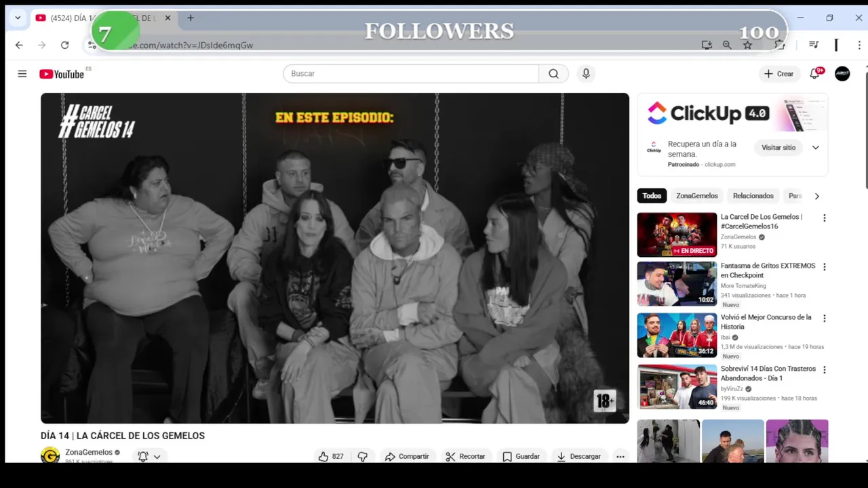Click the DÍA 14 | LA CÁRCEL DE LOS GEMELOS title
Image resolution: width=868 pixels, height=488 pixels.
(x=123, y=436)
